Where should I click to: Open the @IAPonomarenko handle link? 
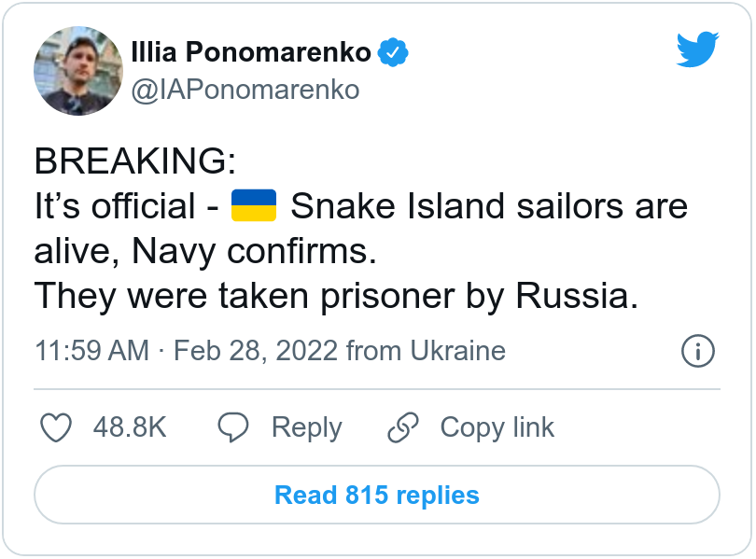(x=245, y=89)
